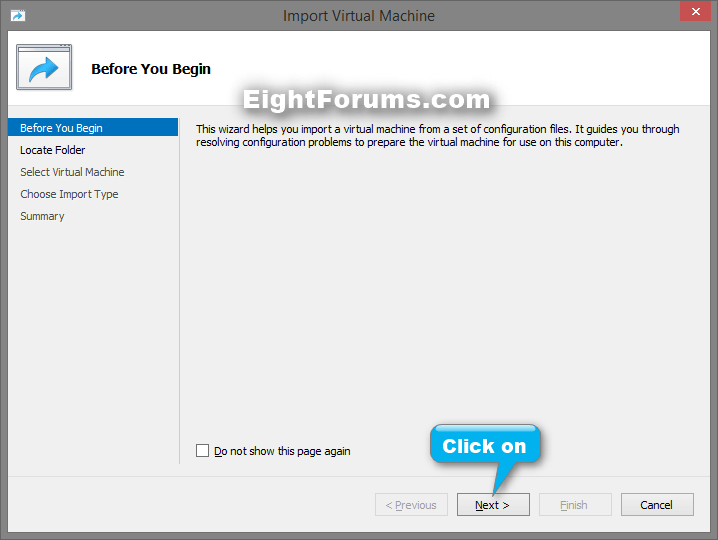Close the Import Virtual Machine window
Screen dimensions: 718x540
click(691, 13)
